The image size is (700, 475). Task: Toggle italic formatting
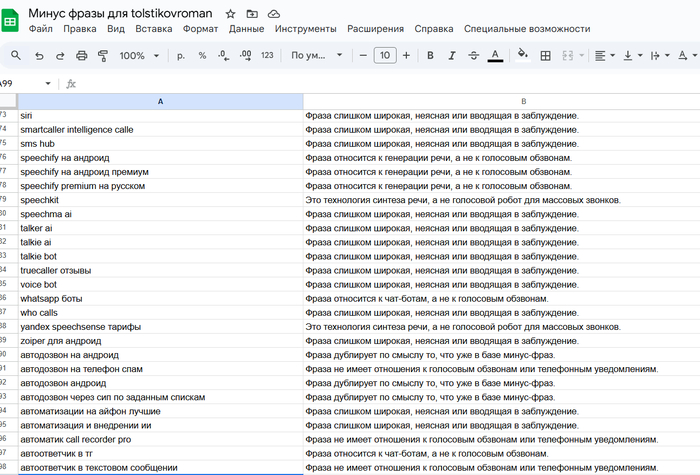(452, 56)
